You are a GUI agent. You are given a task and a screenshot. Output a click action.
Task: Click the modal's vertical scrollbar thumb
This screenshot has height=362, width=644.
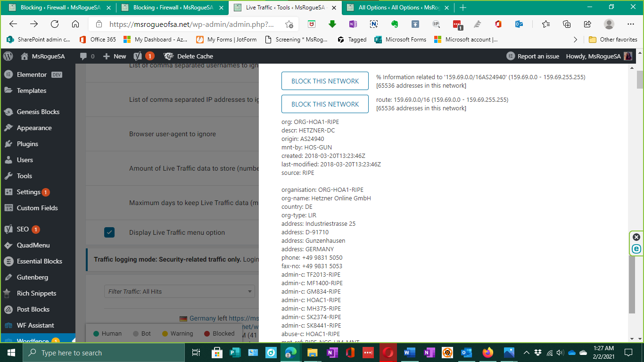(x=632, y=285)
